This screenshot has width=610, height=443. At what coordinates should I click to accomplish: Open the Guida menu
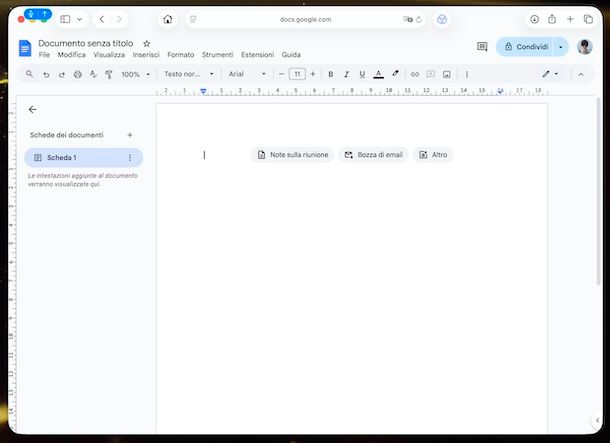pos(291,55)
